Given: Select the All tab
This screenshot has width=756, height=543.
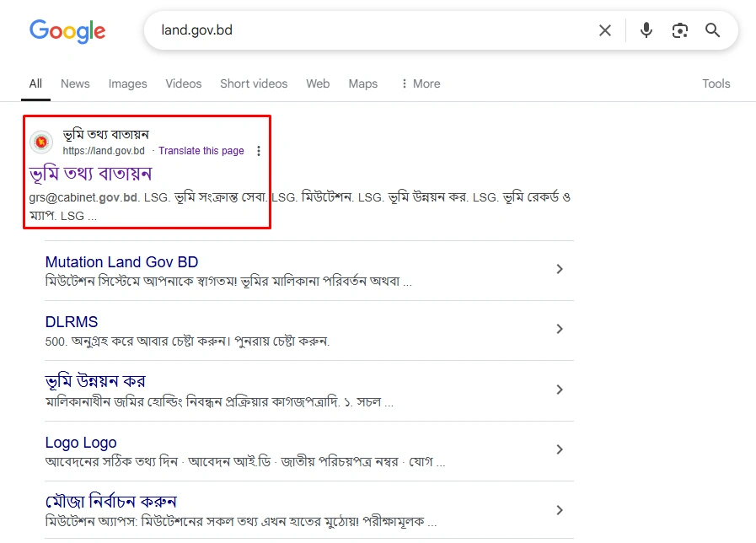Looking at the screenshot, I should point(35,84).
